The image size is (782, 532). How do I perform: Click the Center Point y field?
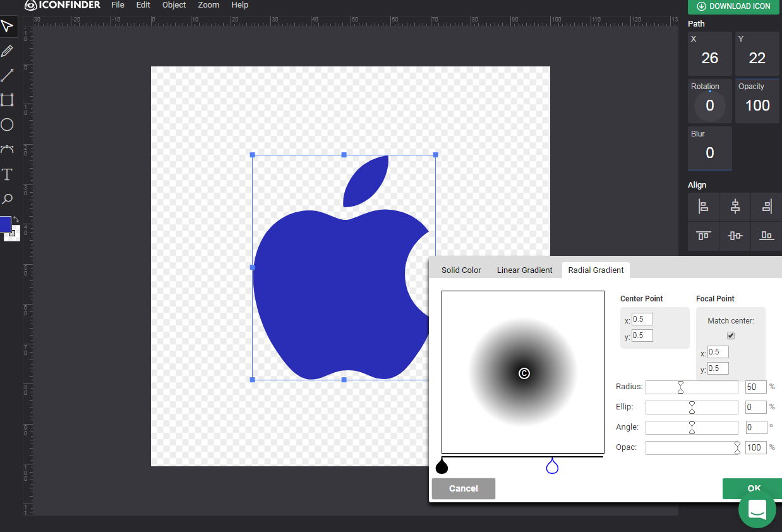click(x=642, y=336)
